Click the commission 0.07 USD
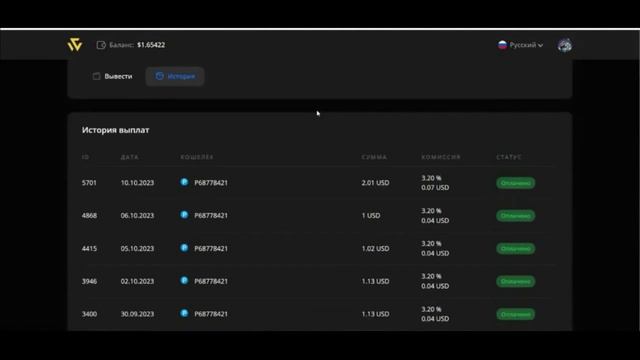 (435, 188)
